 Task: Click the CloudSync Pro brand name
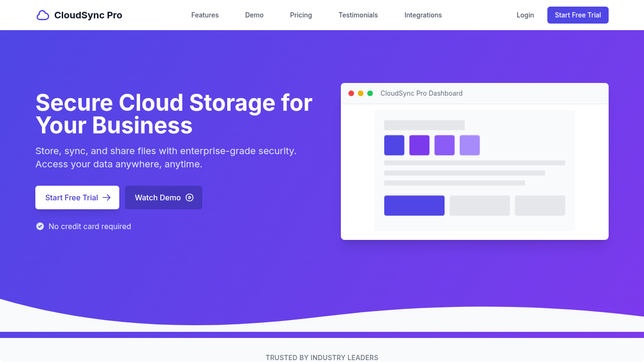point(88,15)
